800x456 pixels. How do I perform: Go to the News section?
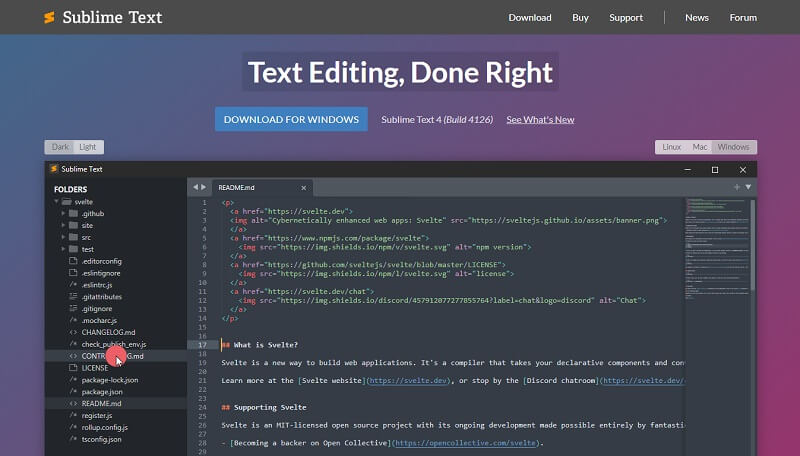696,18
